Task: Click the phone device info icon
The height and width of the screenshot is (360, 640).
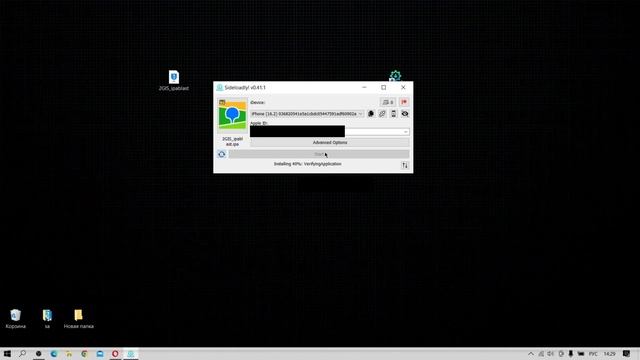Action: (x=393, y=114)
